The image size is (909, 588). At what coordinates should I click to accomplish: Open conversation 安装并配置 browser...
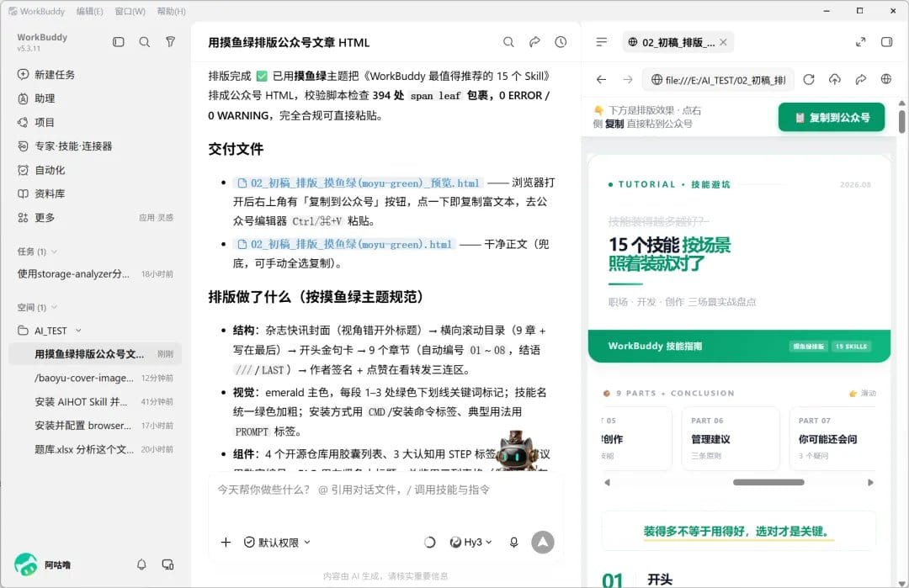tap(96, 425)
